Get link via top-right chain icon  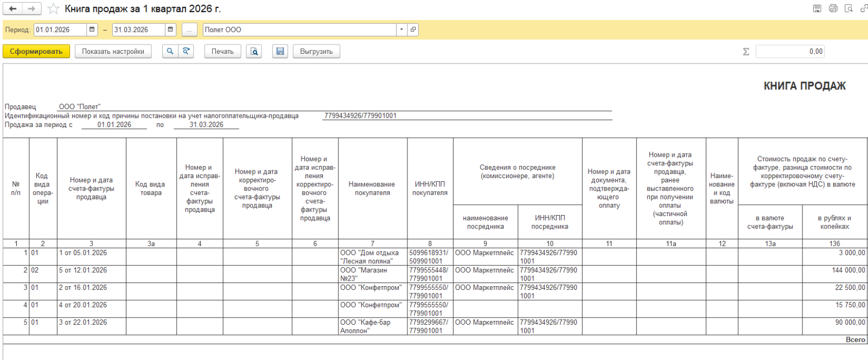coord(864,9)
